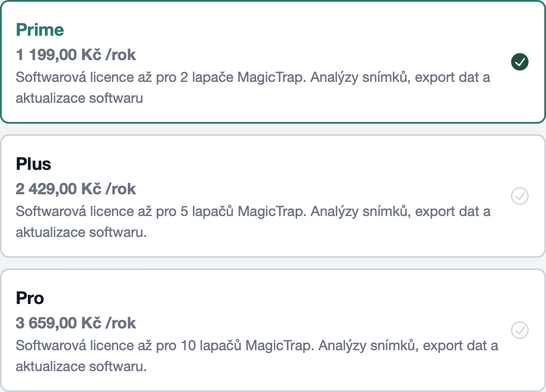Choose the Pro subscription card

tap(273, 330)
